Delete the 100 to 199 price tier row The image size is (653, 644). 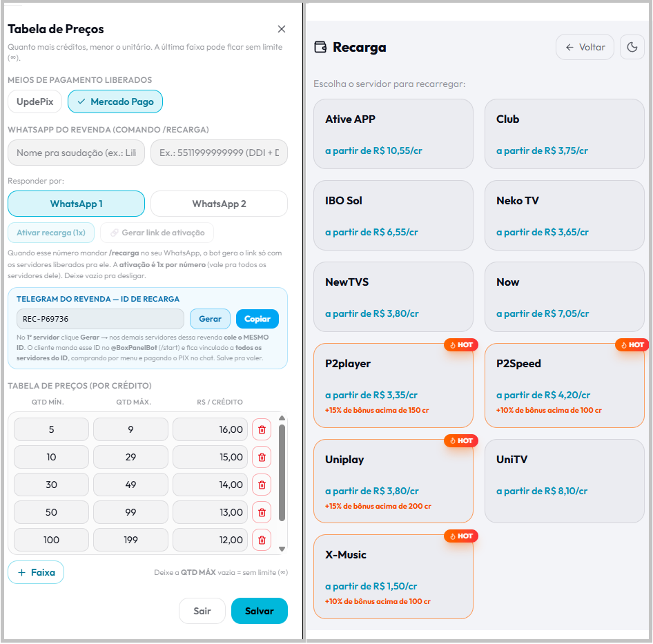(x=262, y=540)
